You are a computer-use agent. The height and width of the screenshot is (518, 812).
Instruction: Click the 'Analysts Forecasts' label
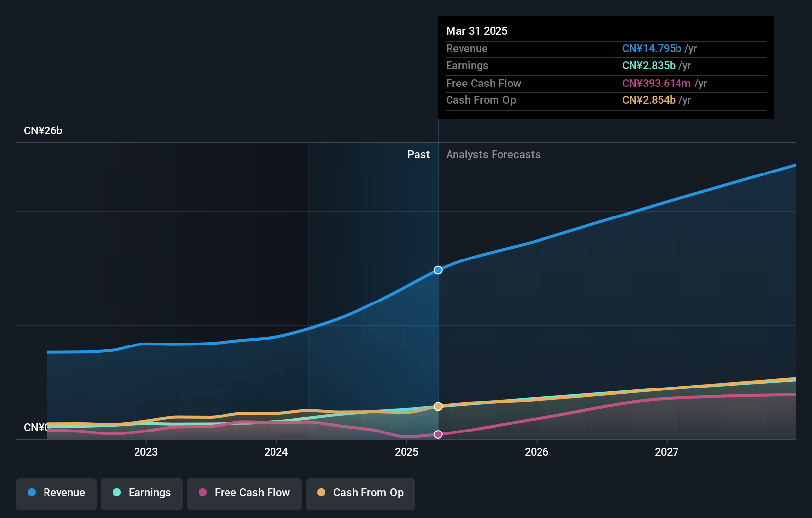pyautogui.click(x=493, y=155)
